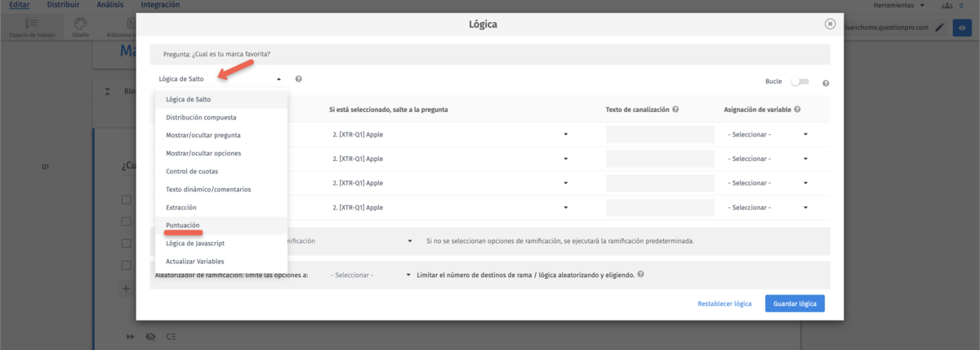This screenshot has height=350, width=980.
Task: Click the skip-logic arrows icon under Q1
Action: 130,336
